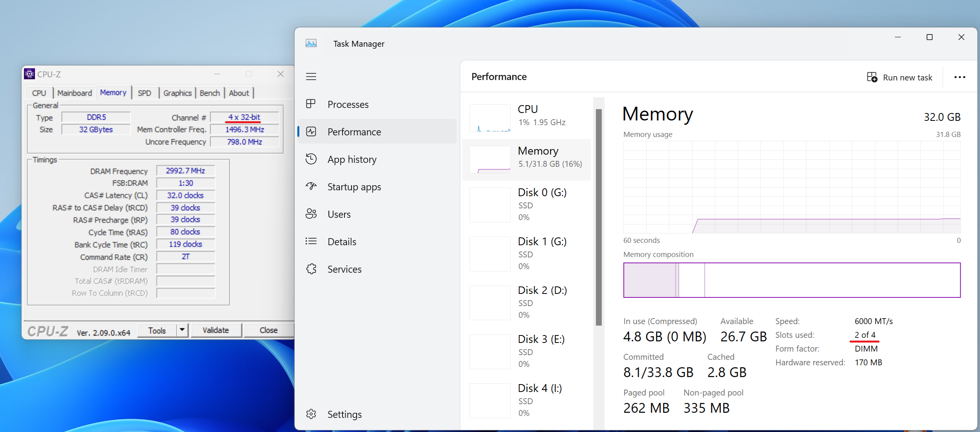Open About tab in CPU-Z
This screenshot has width=980, height=432.
point(239,93)
